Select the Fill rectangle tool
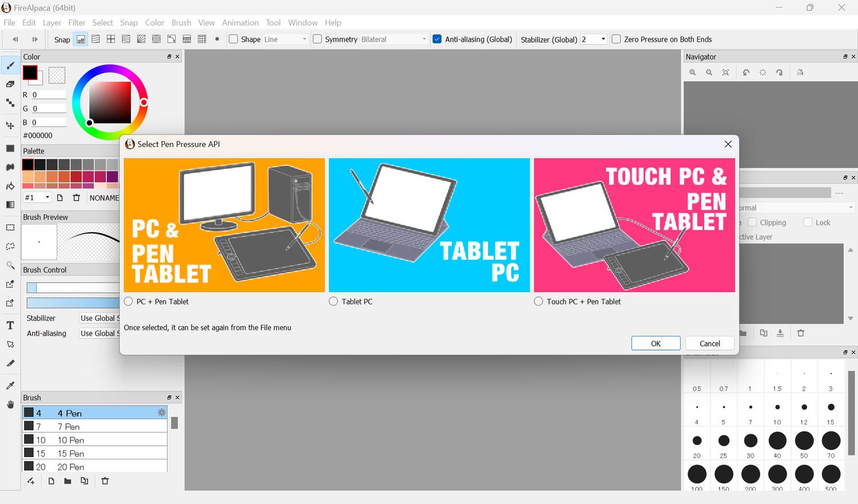 pos(10,148)
